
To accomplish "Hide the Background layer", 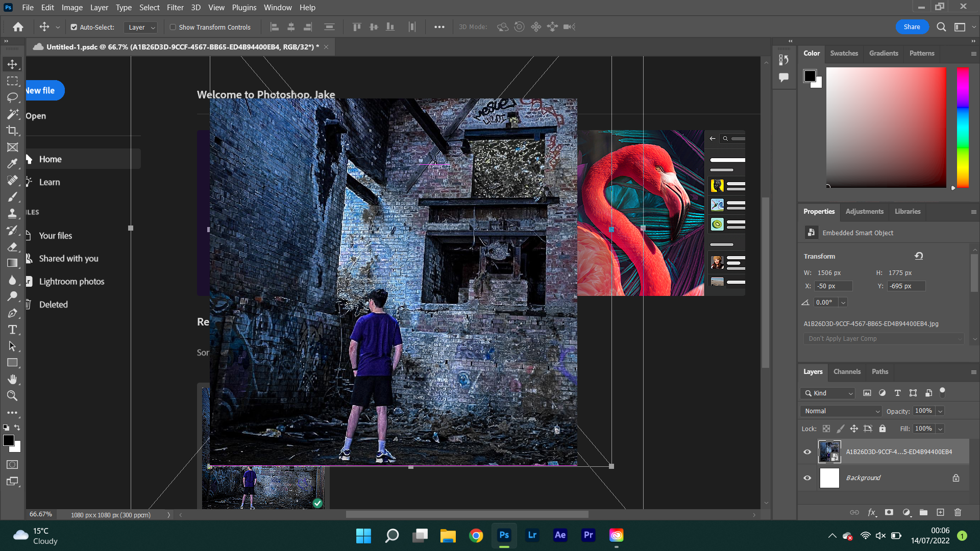I will pyautogui.click(x=807, y=478).
